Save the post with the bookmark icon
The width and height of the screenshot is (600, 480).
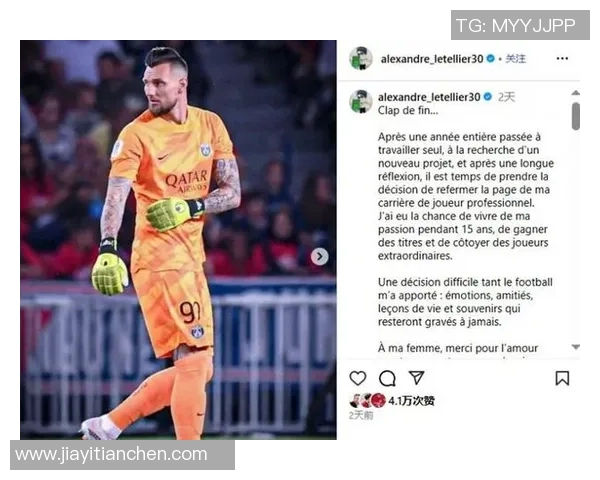562,378
